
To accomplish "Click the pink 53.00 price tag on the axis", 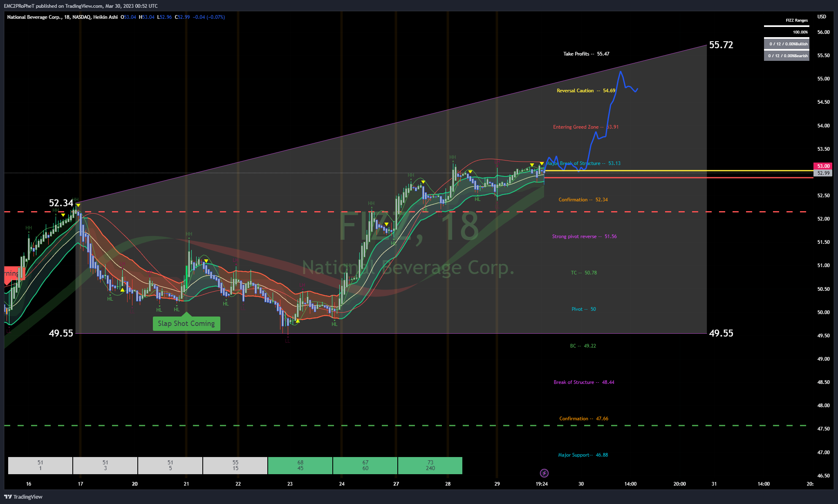I will pyautogui.click(x=823, y=166).
